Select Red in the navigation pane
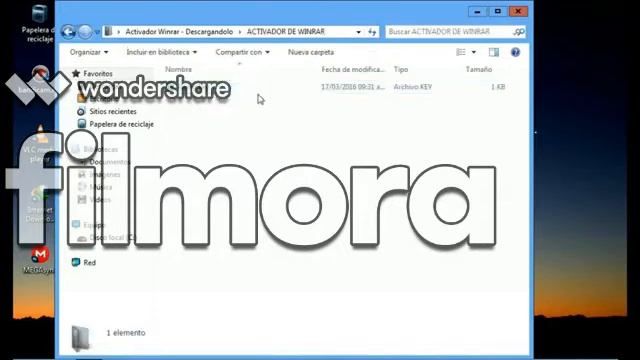The width and height of the screenshot is (640, 360). pos(89,262)
